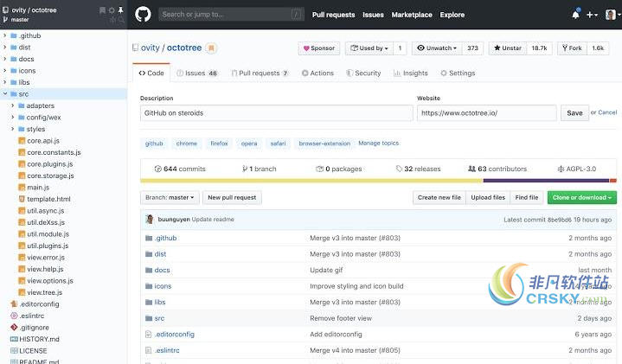Open the user avatar menu
Image resolution: width=622 pixels, height=364 pixels.
612,15
